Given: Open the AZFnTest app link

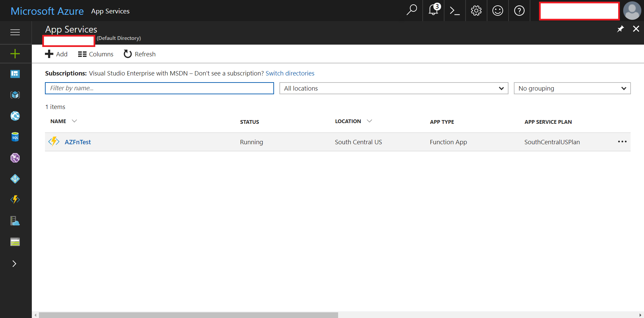Looking at the screenshot, I should [x=78, y=142].
